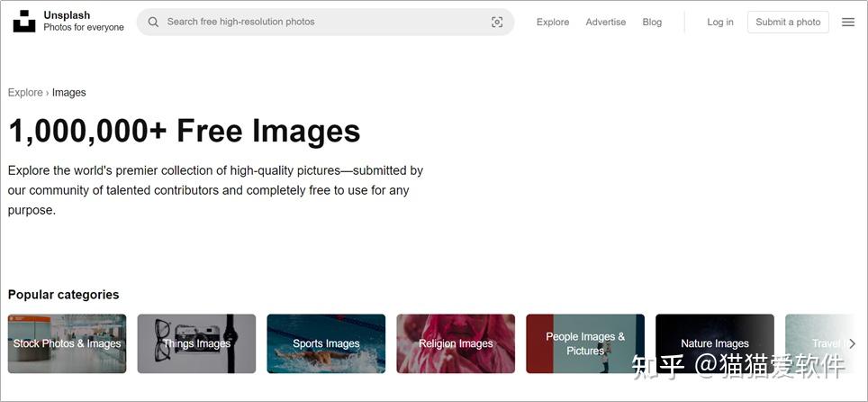Open Religion Images category card
Screen dimensions: 868x402
point(456,343)
